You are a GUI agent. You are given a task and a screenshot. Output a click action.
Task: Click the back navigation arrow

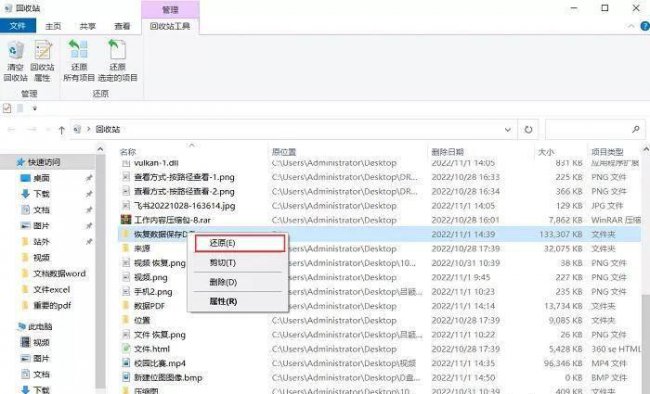[x=11, y=130]
